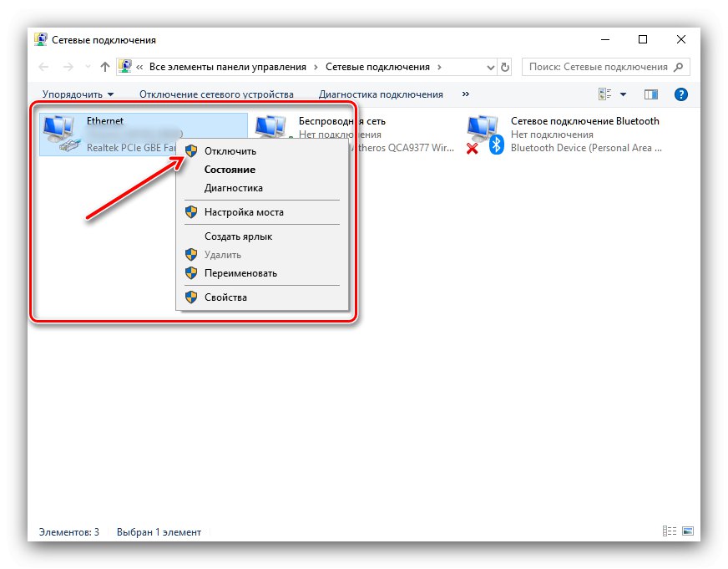Open address bar history dropdown
The width and height of the screenshot is (728, 569).
(x=490, y=68)
